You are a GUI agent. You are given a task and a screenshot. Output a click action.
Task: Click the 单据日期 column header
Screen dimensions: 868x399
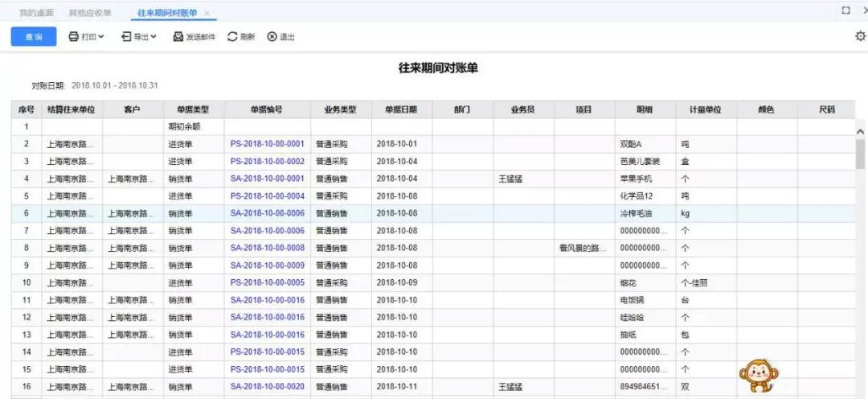[401, 109]
